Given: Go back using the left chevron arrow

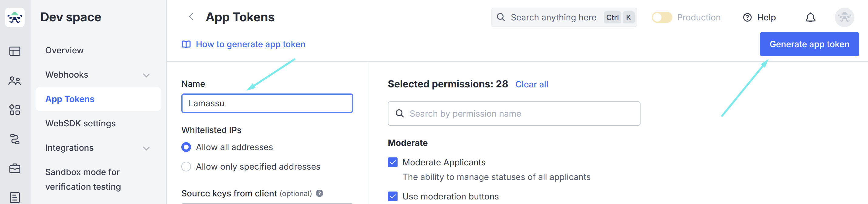Looking at the screenshot, I should (x=191, y=16).
